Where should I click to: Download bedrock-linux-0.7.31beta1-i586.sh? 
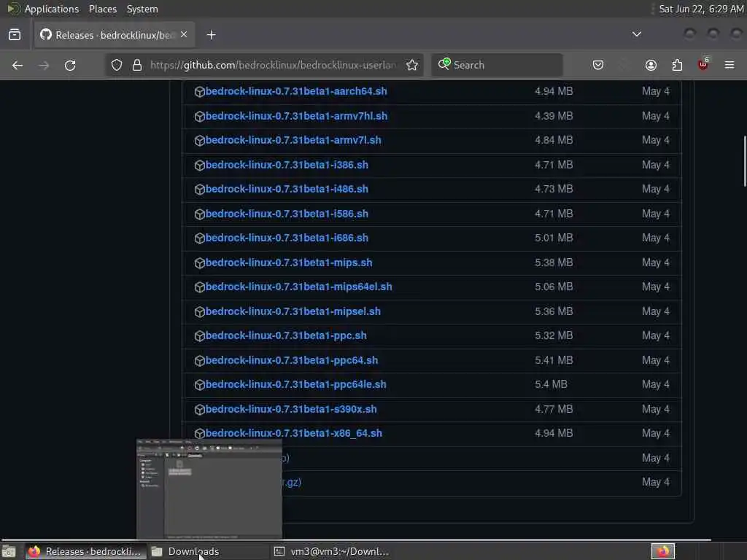coord(287,214)
